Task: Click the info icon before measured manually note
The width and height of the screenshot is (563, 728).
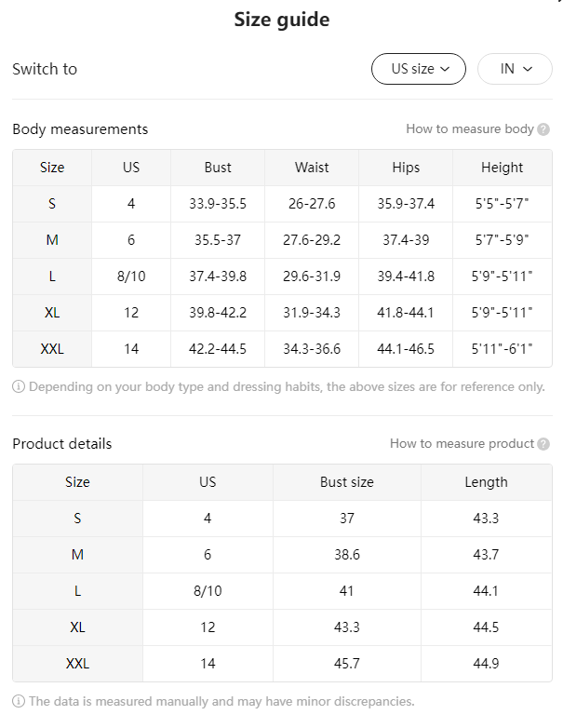Action: tap(18, 701)
